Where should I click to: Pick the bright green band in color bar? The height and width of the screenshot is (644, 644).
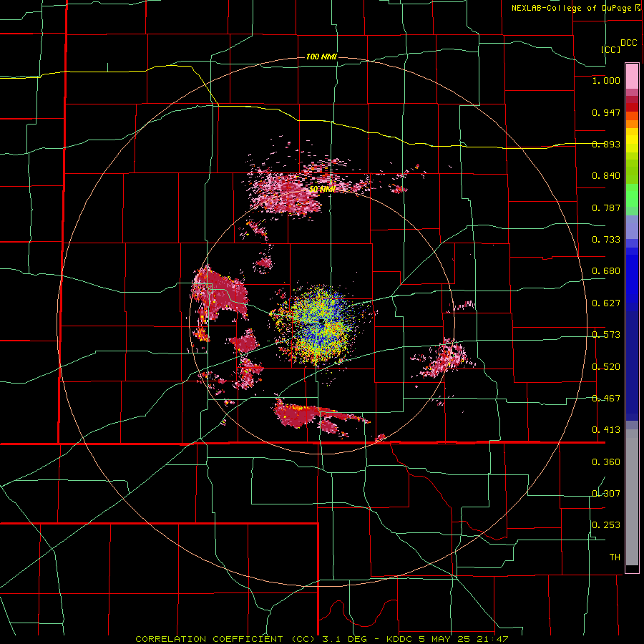(x=632, y=195)
